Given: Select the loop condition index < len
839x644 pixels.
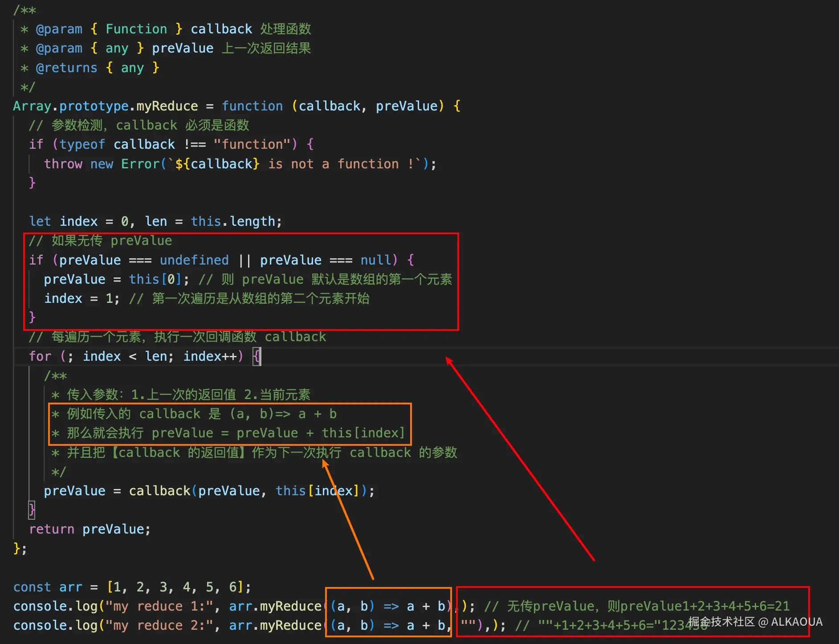Looking at the screenshot, I should click(x=125, y=356).
